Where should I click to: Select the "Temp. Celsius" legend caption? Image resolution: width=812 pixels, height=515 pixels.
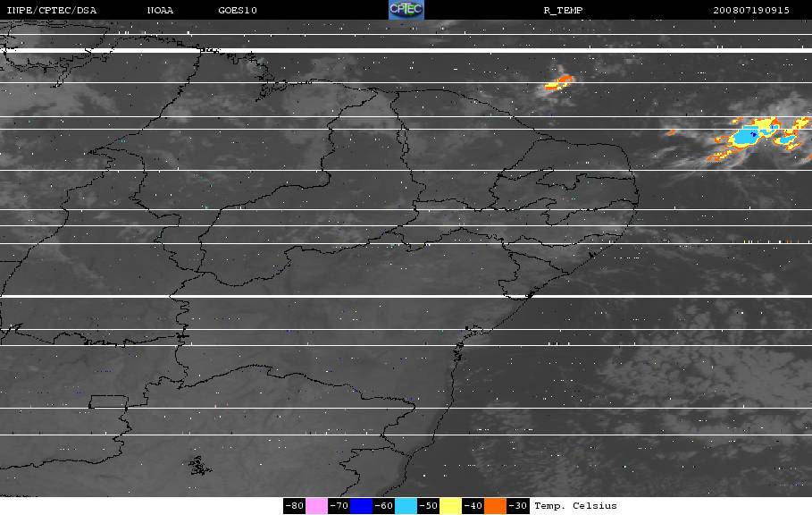[x=576, y=506]
